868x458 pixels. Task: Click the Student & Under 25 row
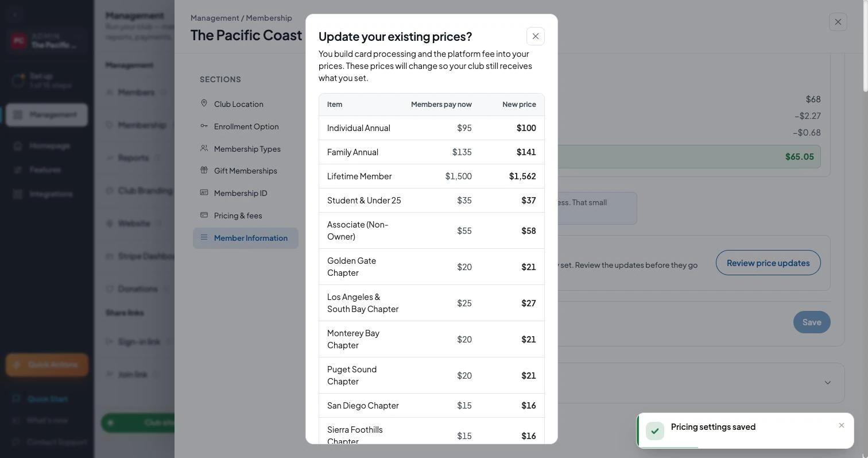click(432, 200)
